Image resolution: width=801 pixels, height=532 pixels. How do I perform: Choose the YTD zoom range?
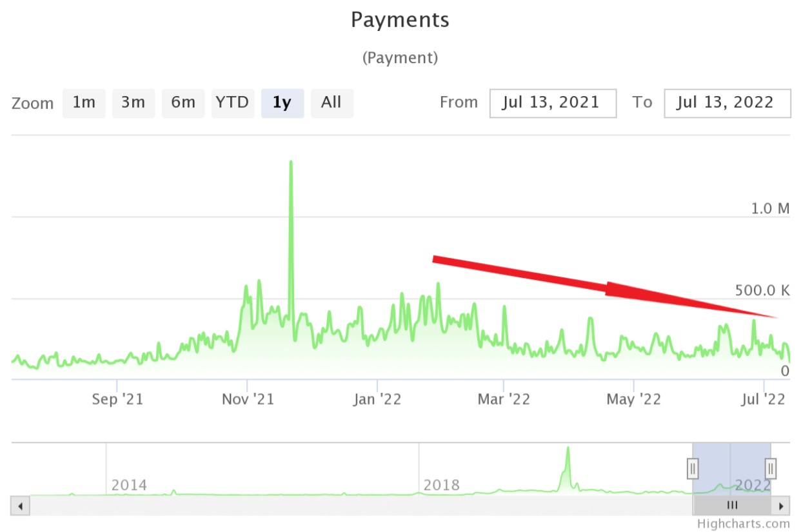point(233,103)
